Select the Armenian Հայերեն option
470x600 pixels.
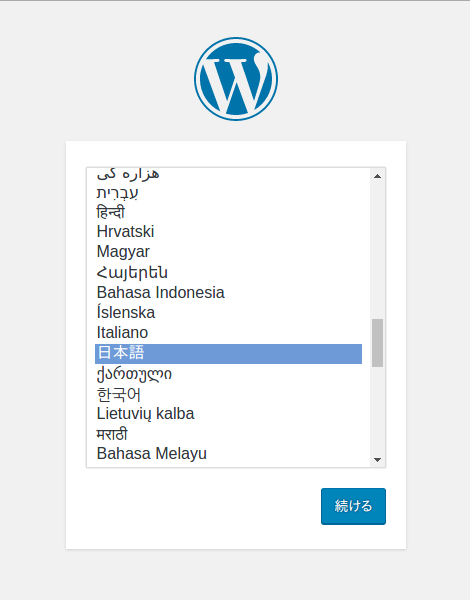(228, 272)
